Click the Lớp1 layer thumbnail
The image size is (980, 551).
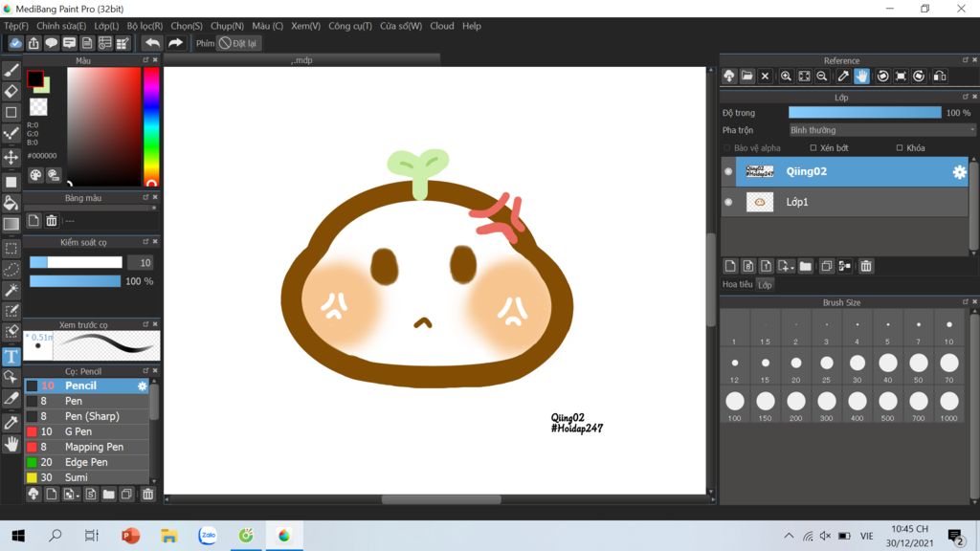759,202
